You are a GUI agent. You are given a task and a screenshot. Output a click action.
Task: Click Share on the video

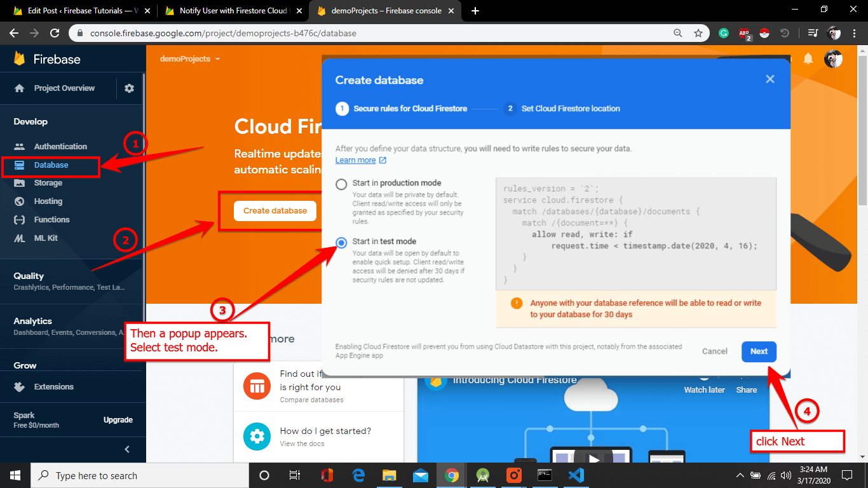point(747,383)
